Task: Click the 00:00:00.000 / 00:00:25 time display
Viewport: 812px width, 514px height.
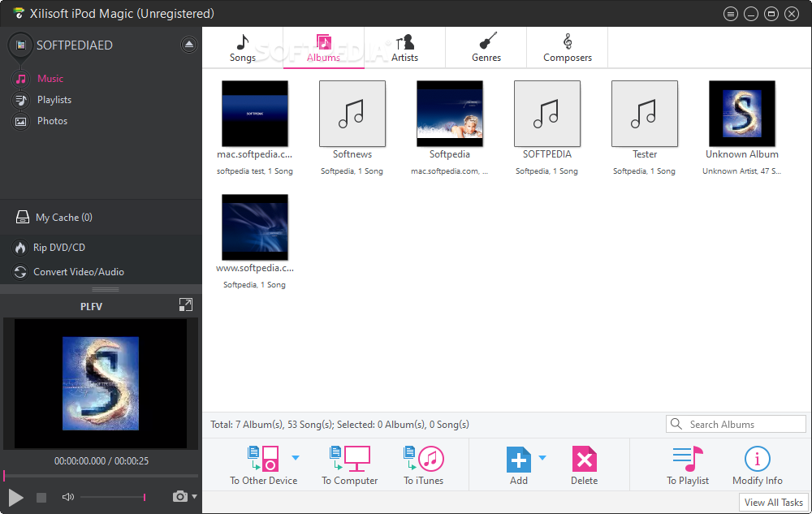Action: [x=101, y=460]
